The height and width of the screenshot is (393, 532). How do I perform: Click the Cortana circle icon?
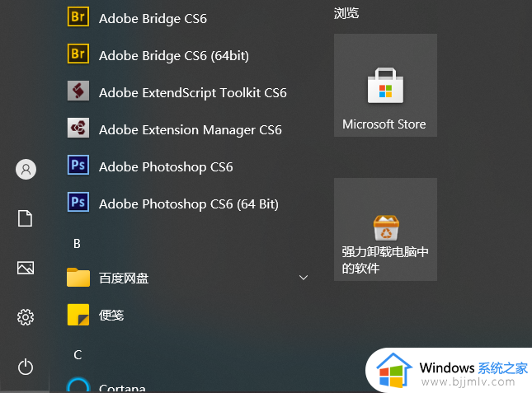[x=78, y=386]
